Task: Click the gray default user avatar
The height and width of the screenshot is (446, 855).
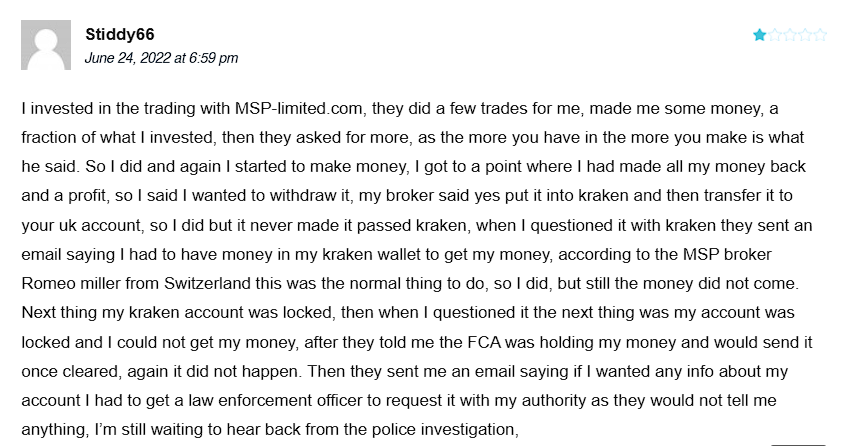Action: click(x=46, y=45)
